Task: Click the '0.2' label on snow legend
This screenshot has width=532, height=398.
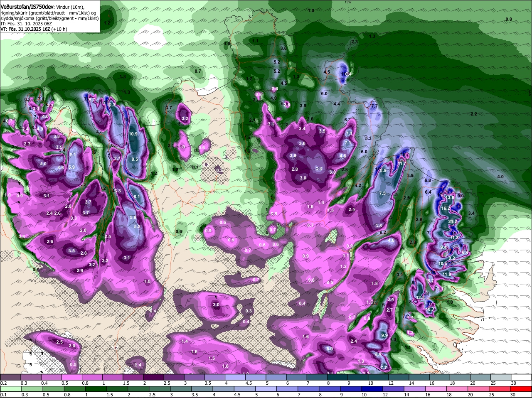Action: (x=3, y=383)
